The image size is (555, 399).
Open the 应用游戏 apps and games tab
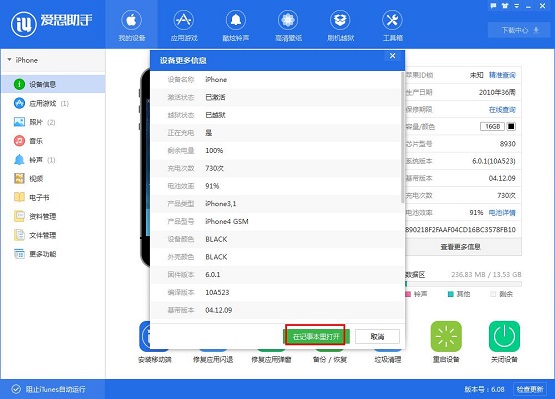(184, 25)
